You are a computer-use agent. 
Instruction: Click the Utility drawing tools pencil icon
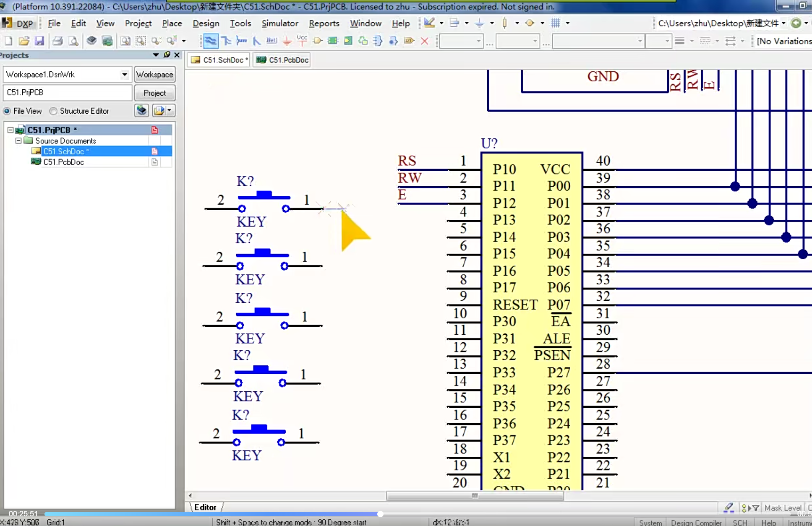click(x=429, y=23)
